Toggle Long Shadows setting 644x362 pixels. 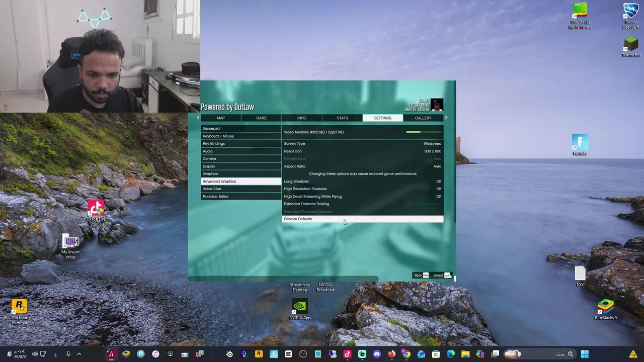[362, 182]
